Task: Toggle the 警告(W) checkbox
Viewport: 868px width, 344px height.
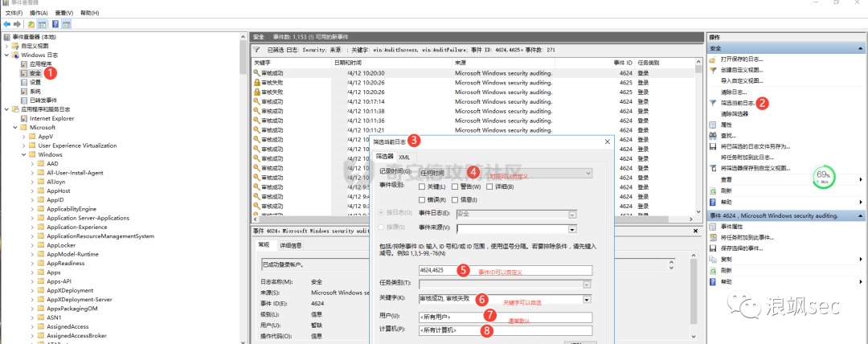Action: coord(455,187)
